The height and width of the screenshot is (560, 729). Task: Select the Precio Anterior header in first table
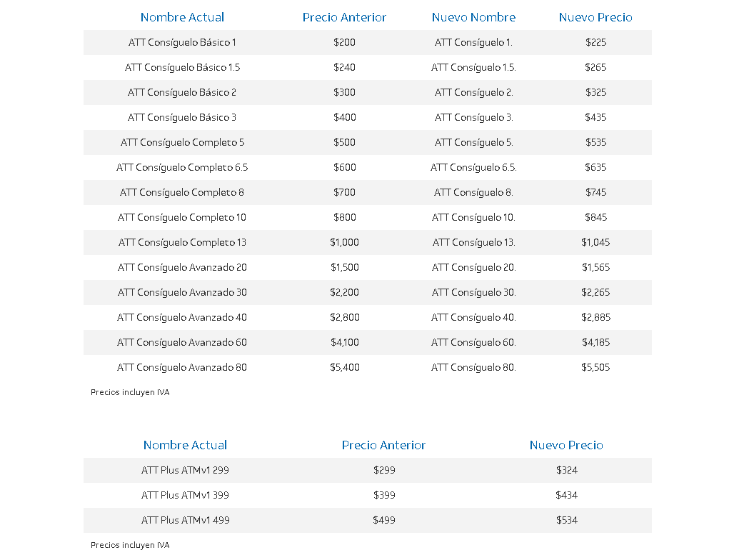[345, 17]
